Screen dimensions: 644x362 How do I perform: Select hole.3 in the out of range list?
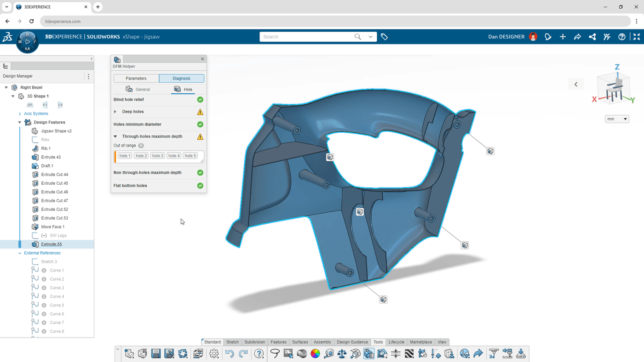[x=157, y=155]
